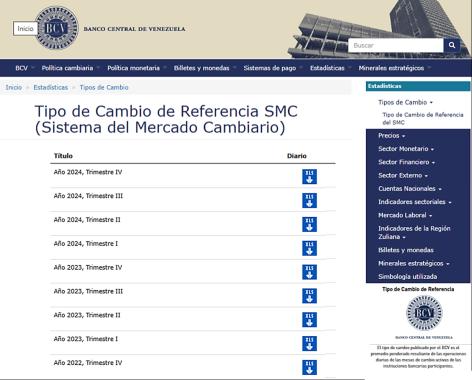Expand the Sector Externo sidebar section
Screen dimensions: 472x380
[403, 175]
